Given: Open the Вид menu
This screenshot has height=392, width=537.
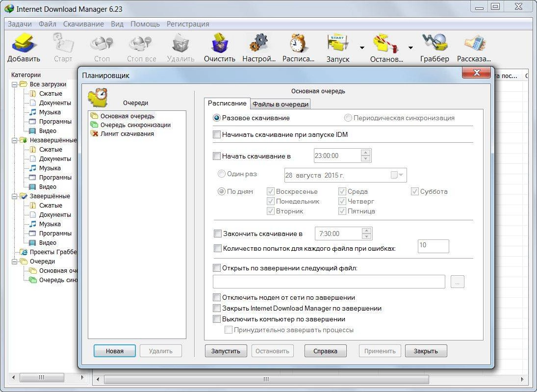Looking at the screenshot, I should click(x=117, y=24).
